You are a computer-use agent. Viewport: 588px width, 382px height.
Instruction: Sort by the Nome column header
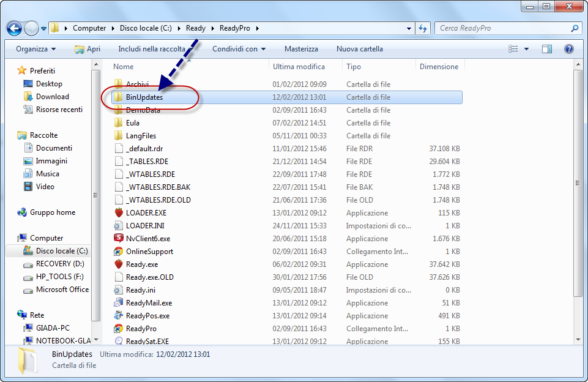coord(124,66)
